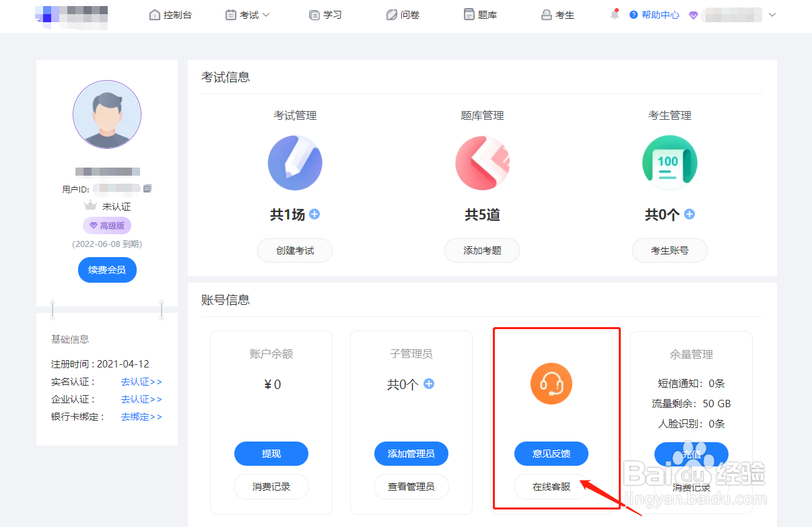Click the 短信通知：0条 text
This screenshot has width=812, height=527.
click(x=691, y=384)
